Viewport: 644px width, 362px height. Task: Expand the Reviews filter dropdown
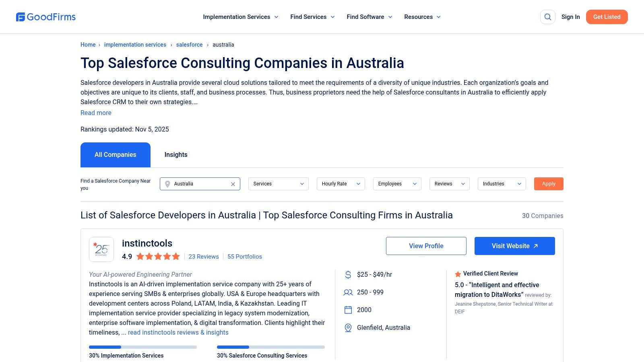point(449,184)
